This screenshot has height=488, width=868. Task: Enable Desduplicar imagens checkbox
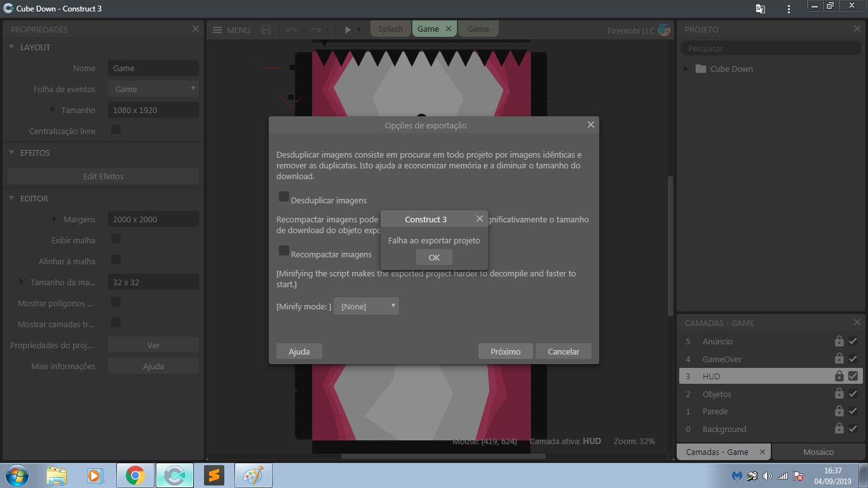point(284,197)
